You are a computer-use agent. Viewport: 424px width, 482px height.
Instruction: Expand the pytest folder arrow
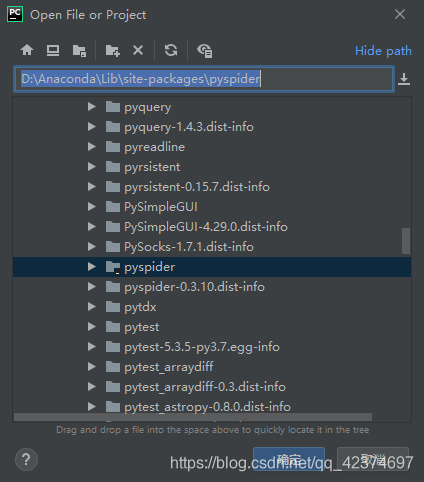coord(92,327)
